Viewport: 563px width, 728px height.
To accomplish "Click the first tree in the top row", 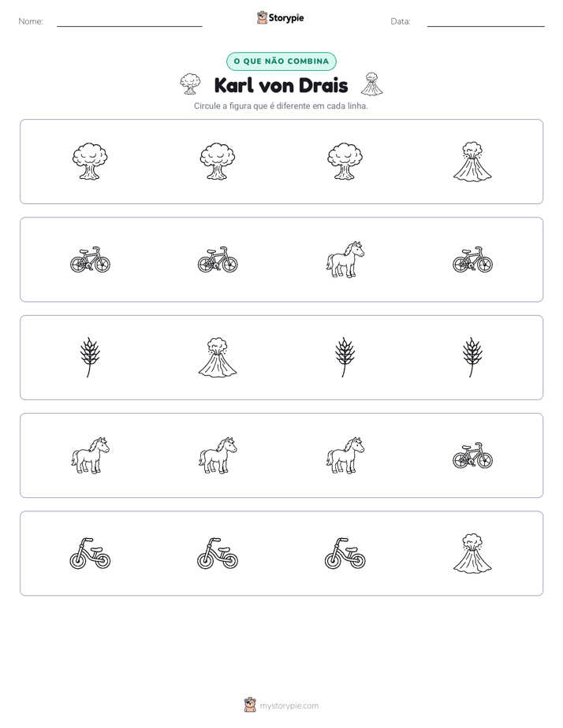I will pos(90,162).
